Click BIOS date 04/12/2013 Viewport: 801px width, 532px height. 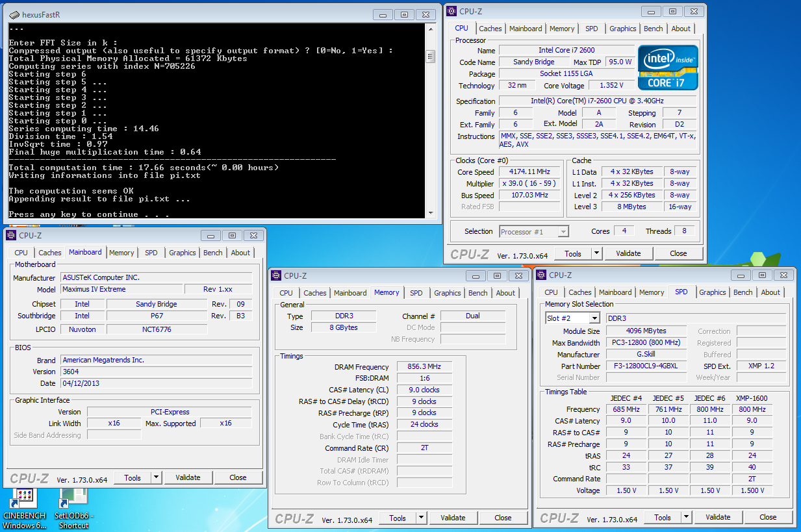pos(157,383)
